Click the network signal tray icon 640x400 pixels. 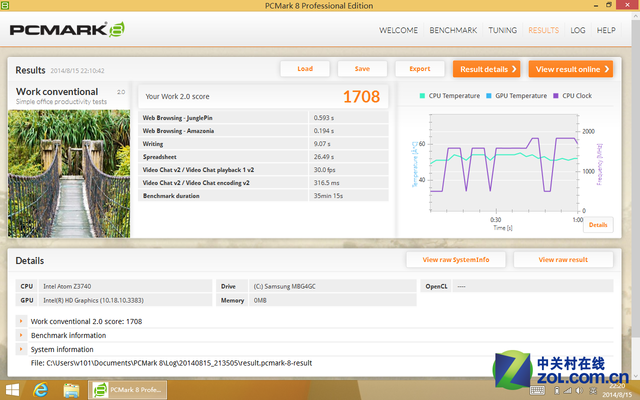click(567, 391)
